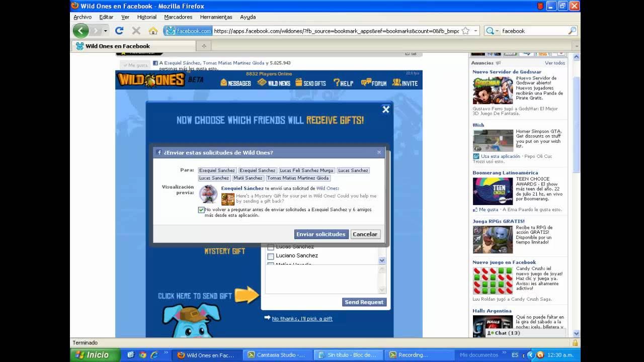Go to the Firefox home page icon
Image resolution: width=644 pixels, height=362 pixels.
coord(153,31)
